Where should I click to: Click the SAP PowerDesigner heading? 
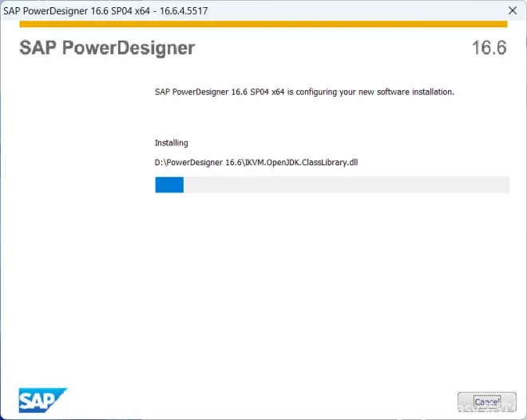(x=107, y=48)
